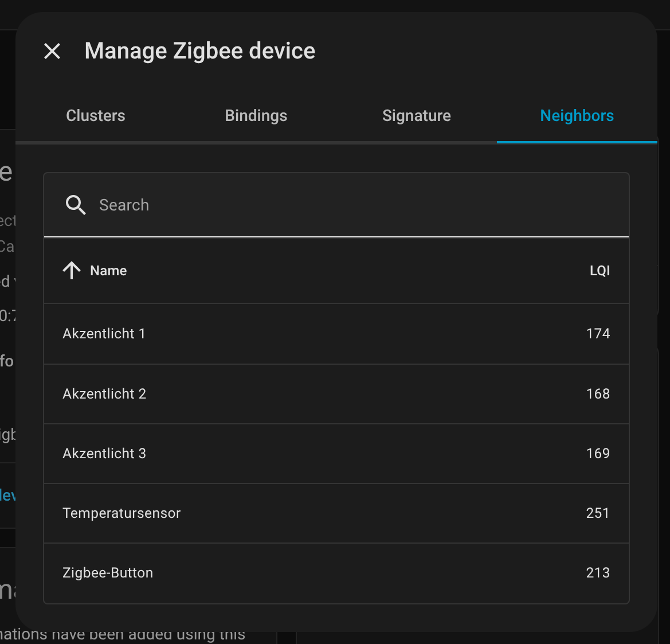Click the LQI value 174
670x644 pixels.
(598, 334)
